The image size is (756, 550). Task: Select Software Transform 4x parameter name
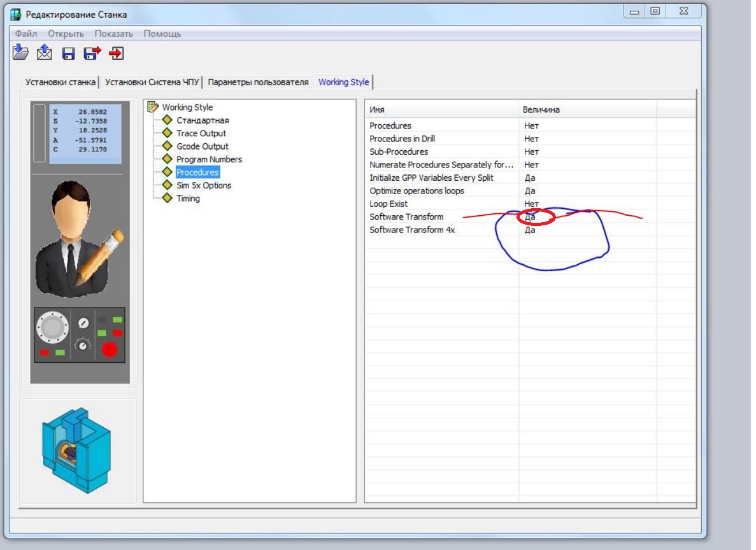tap(412, 229)
